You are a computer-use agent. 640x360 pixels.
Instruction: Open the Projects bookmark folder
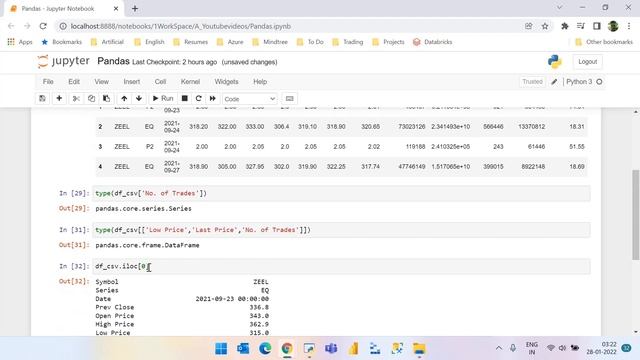pyautogui.click(x=388, y=42)
